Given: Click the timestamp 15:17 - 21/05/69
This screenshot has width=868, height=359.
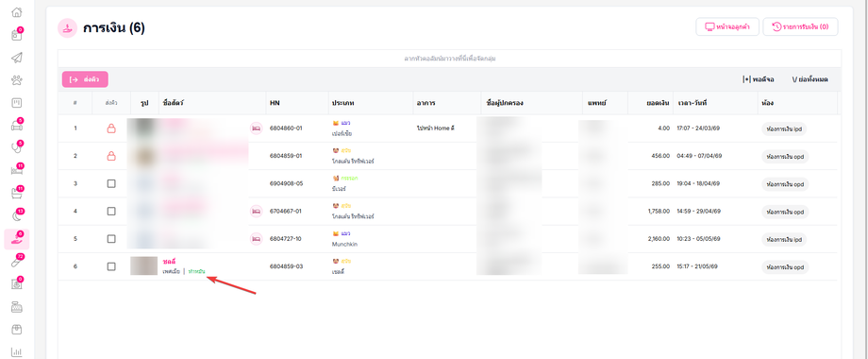Looking at the screenshot, I should [697, 266].
